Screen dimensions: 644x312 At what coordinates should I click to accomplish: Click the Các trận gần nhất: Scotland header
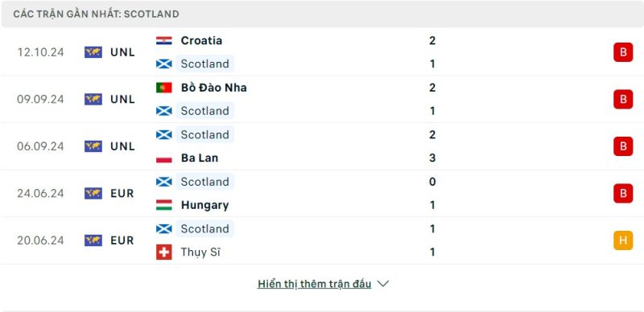click(96, 14)
